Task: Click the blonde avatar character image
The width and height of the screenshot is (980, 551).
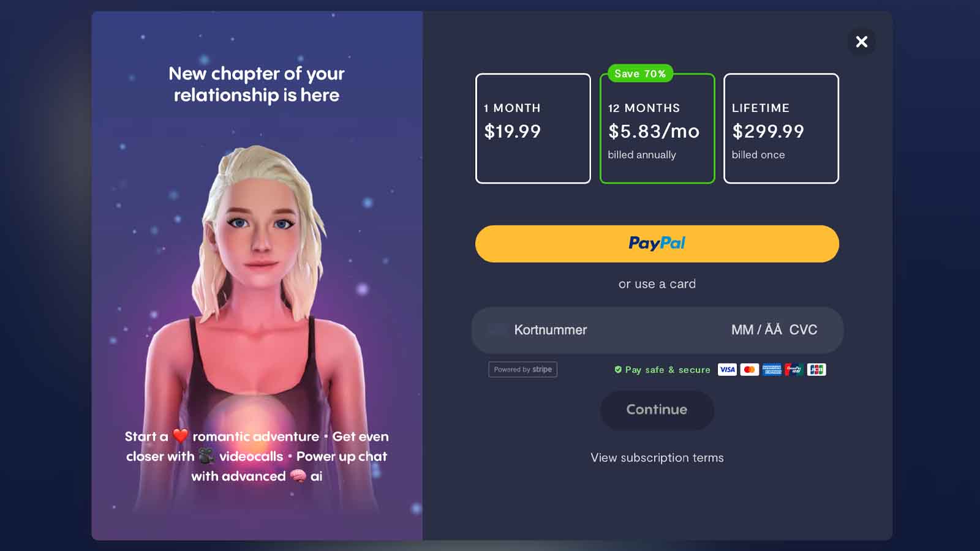Action: (x=257, y=318)
